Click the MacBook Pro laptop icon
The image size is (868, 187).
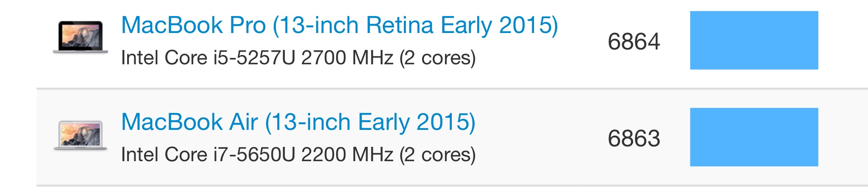pyautogui.click(x=81, y=37)
